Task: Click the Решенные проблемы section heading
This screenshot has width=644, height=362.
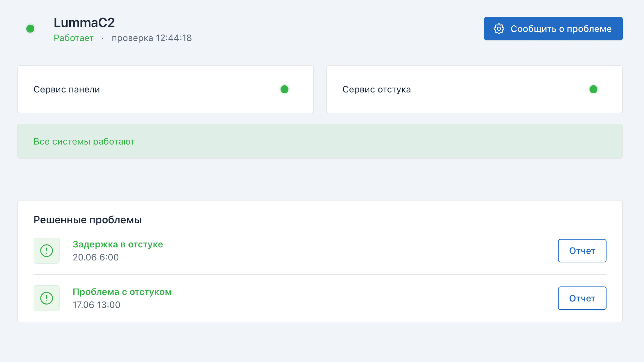Action: 87,220
